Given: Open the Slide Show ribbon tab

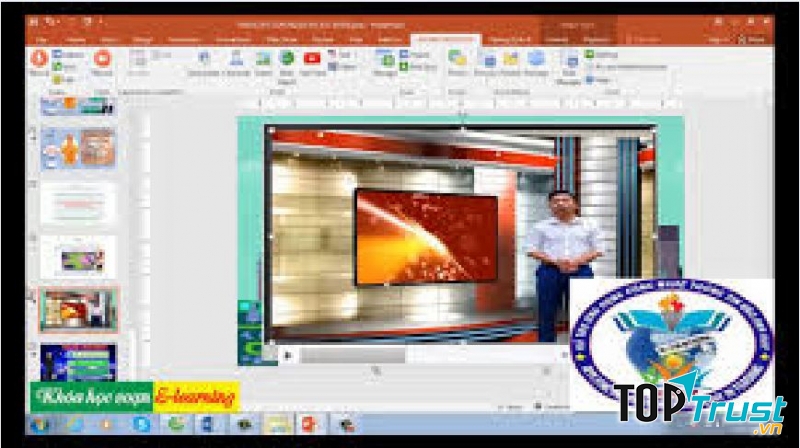Looking at the screenshot, I should 281,39.
